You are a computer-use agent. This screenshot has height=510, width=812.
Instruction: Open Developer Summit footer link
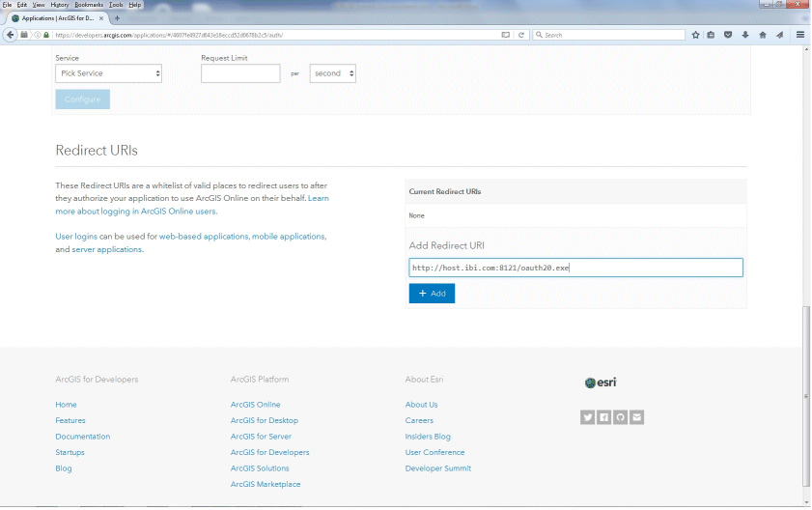tap(438, 468)
